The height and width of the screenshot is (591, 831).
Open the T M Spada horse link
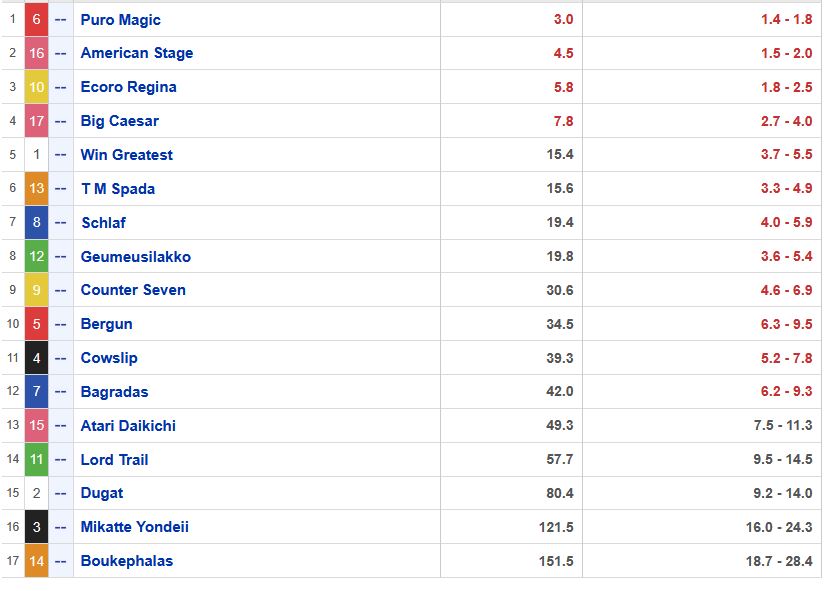point(118,189)
